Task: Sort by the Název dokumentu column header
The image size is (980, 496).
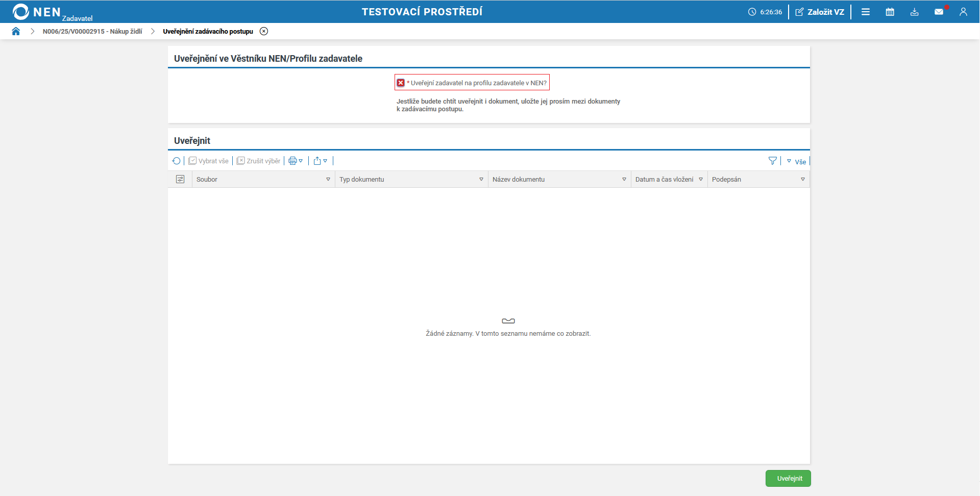Action: [x=519, y=179]
